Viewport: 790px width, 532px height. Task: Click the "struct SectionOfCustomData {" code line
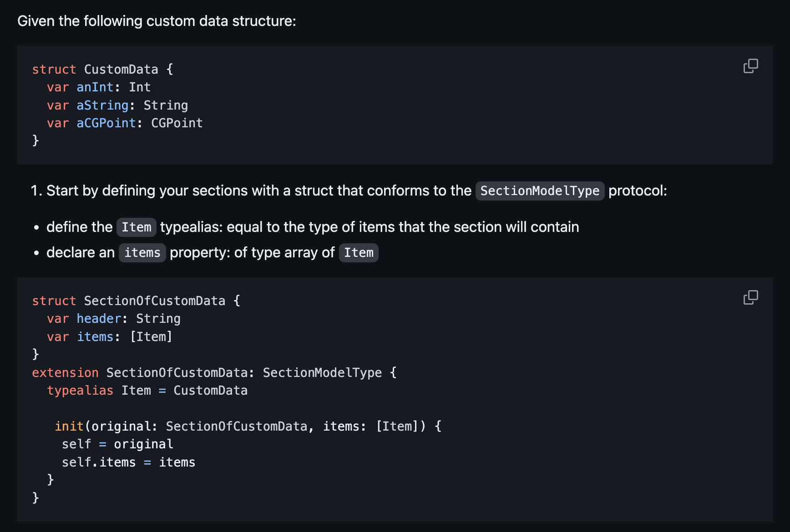[x=136, y=301]
